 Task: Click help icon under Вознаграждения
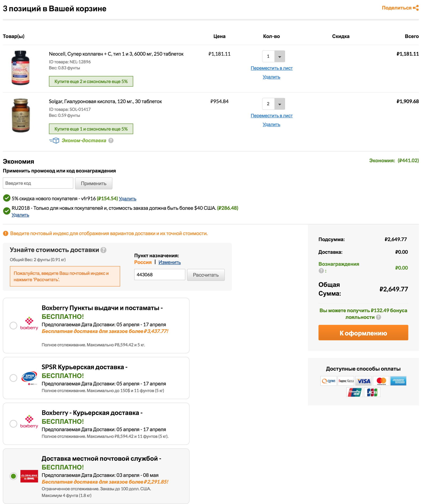tap(321, 271)
